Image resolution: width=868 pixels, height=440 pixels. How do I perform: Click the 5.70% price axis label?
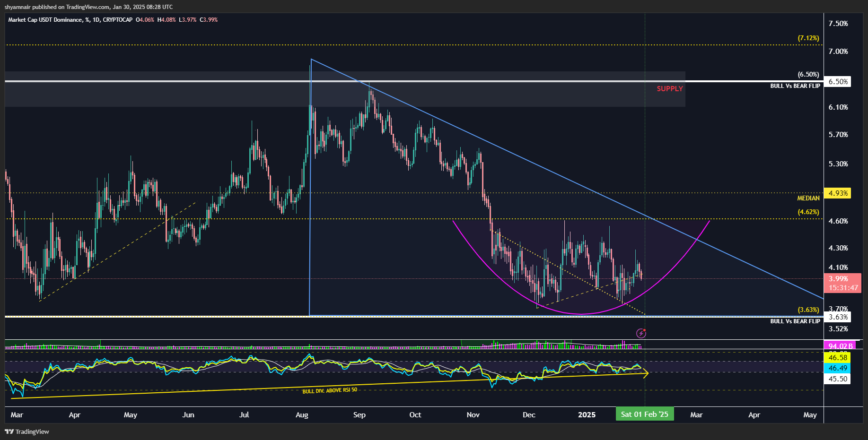tap(838, 135)
